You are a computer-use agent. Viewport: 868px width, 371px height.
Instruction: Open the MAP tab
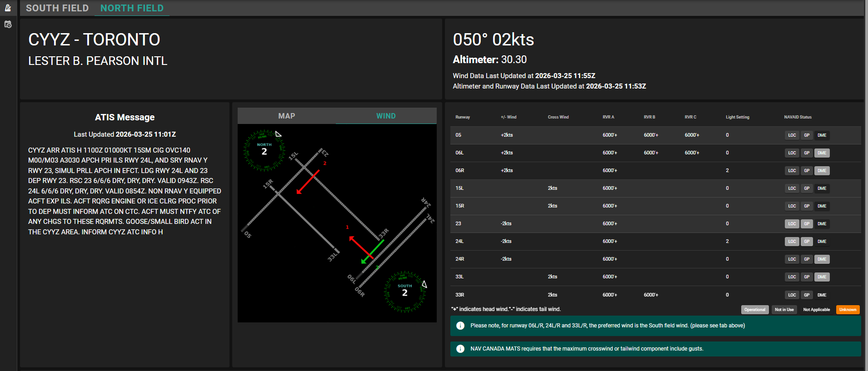click(x=287, y=116)
